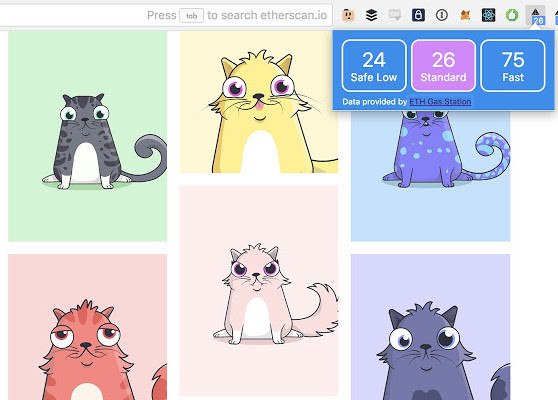Image resolution: width=558 pixels, height=400 pixels.
Task: Click the address bar search field
Action: [x=165, y=15]
